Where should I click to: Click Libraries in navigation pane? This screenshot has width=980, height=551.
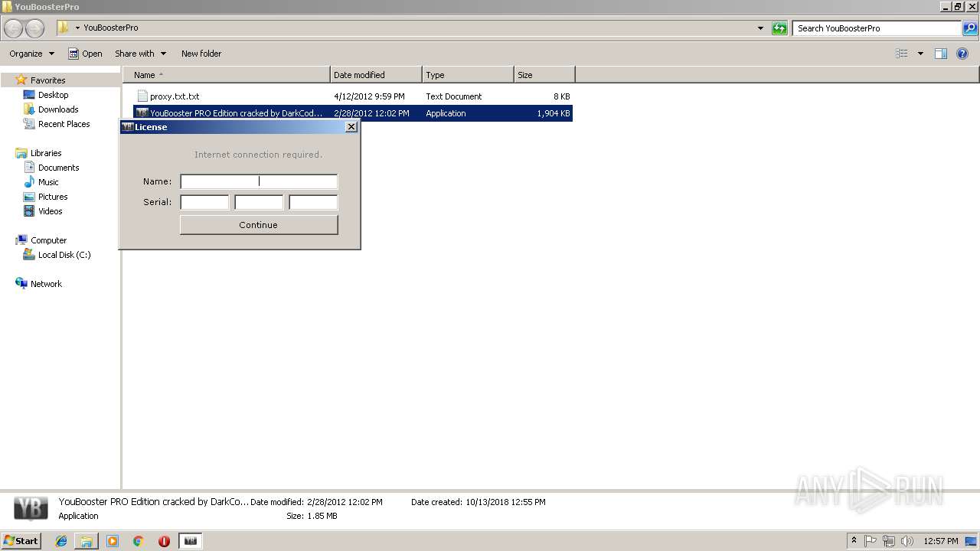[x=46, y=153]
